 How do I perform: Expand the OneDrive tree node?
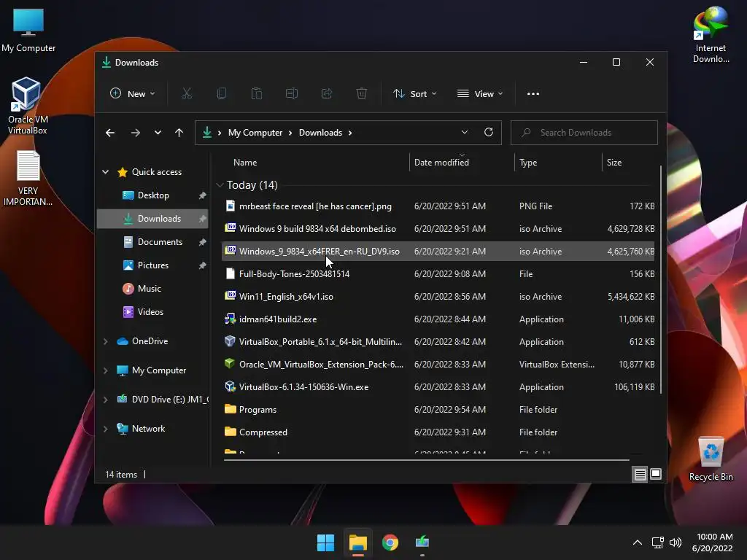pyautogui.click(x=106, y=341)
